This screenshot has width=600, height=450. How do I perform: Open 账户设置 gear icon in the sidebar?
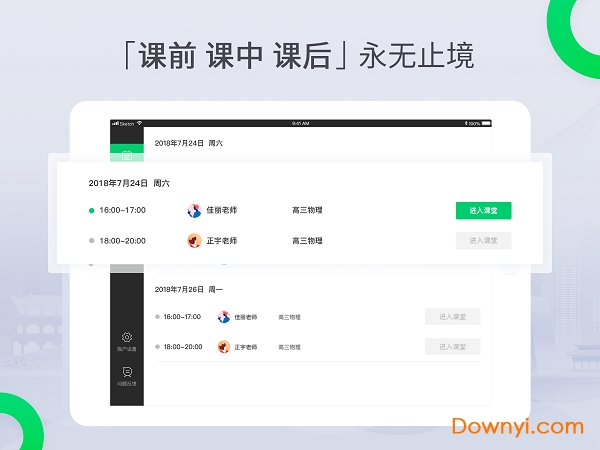[x=127, y=338]
